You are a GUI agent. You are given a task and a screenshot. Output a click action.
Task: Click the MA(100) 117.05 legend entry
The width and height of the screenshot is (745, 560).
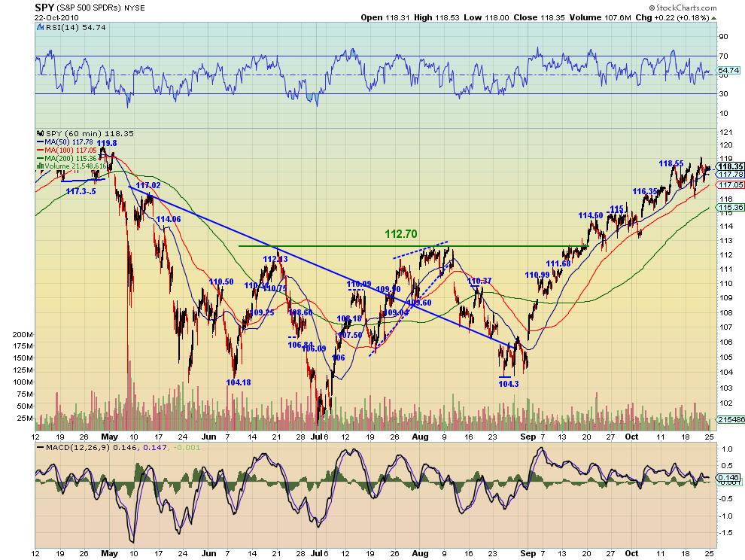(x=66, y=150)
